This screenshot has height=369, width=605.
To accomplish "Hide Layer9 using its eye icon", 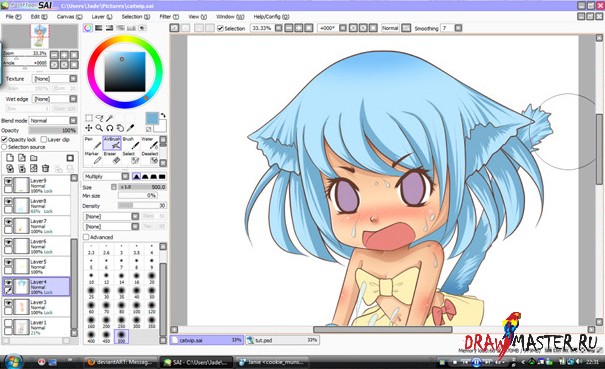I will tap(8, 181).
